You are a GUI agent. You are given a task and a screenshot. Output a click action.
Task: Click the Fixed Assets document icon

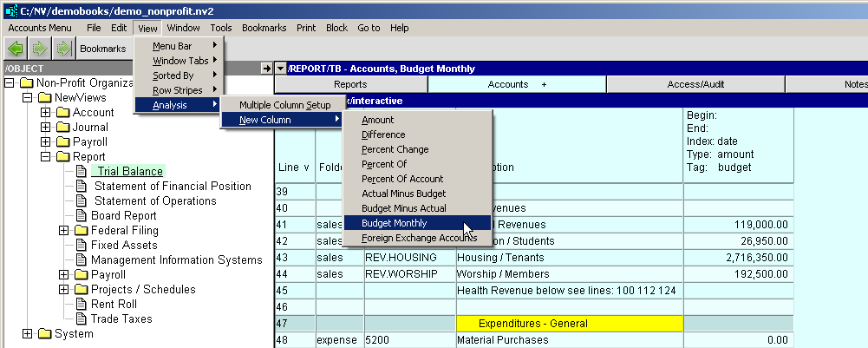(x=82, y=246)
